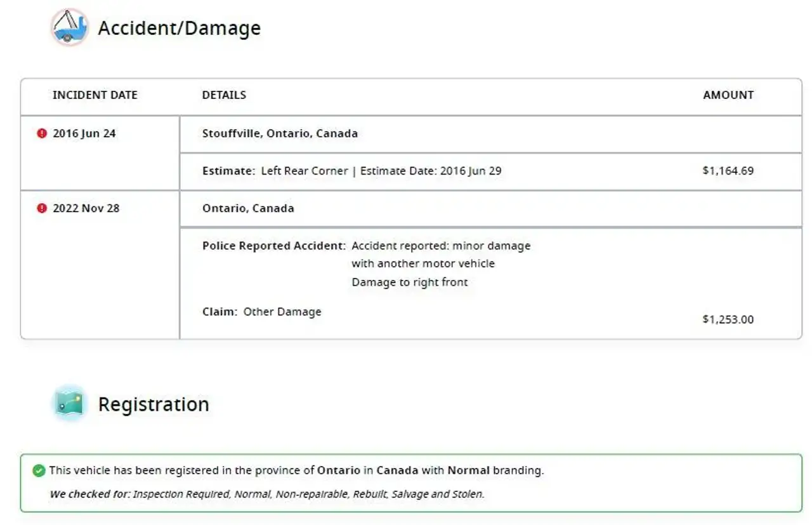This screenshot has width=812, height=525.
Task: Select the 2022 Nov 28 incident date
Action: click(x=86, y=208)
